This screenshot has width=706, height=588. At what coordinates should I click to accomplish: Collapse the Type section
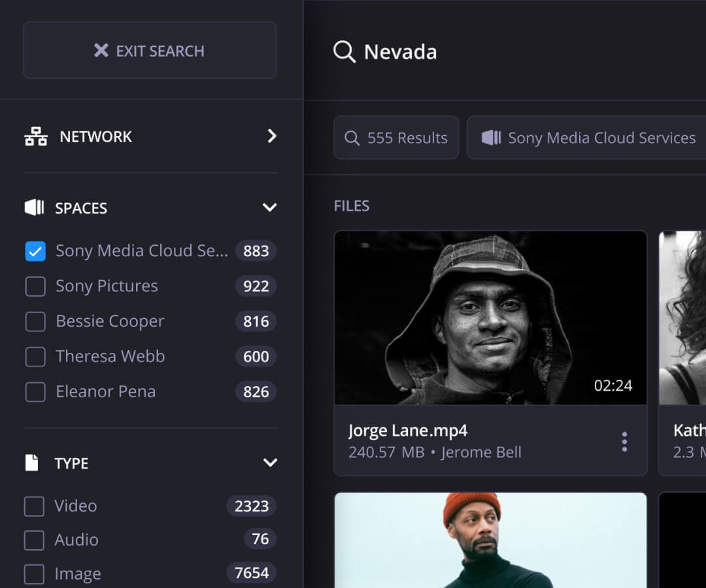pos(269,462)
